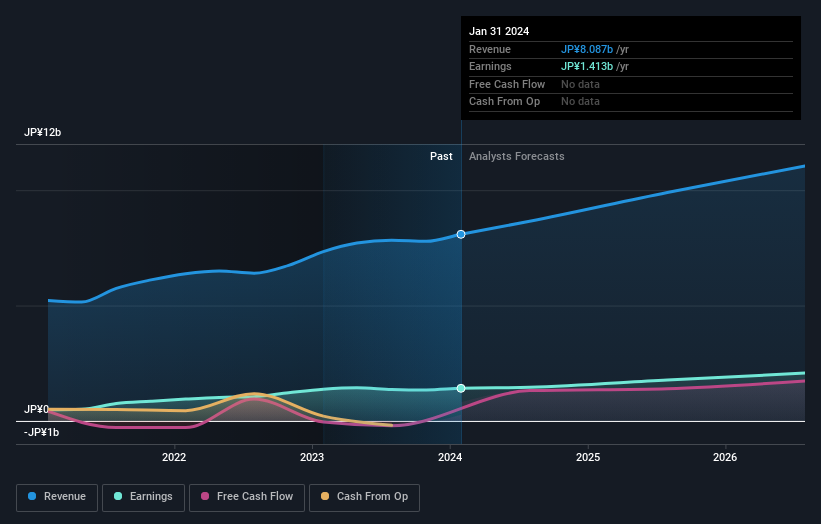Click the JP¥12b y-axis label
The height and width of the screenshot is (524, 821).
pyautogui.click(x=42, y=132)
